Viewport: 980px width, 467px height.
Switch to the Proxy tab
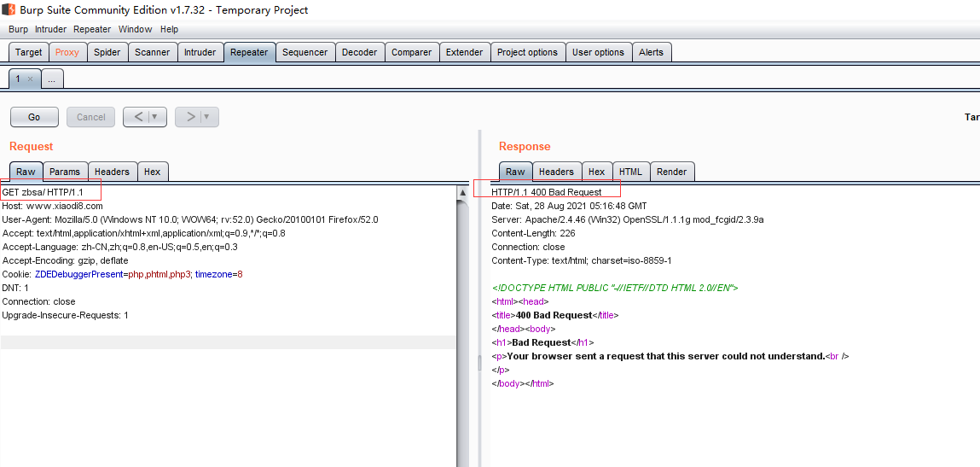[x=67, y=53]
